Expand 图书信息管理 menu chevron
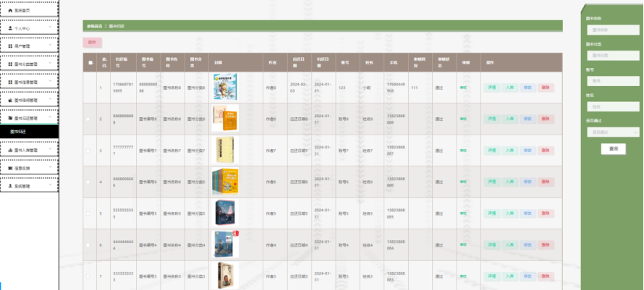 50,81
